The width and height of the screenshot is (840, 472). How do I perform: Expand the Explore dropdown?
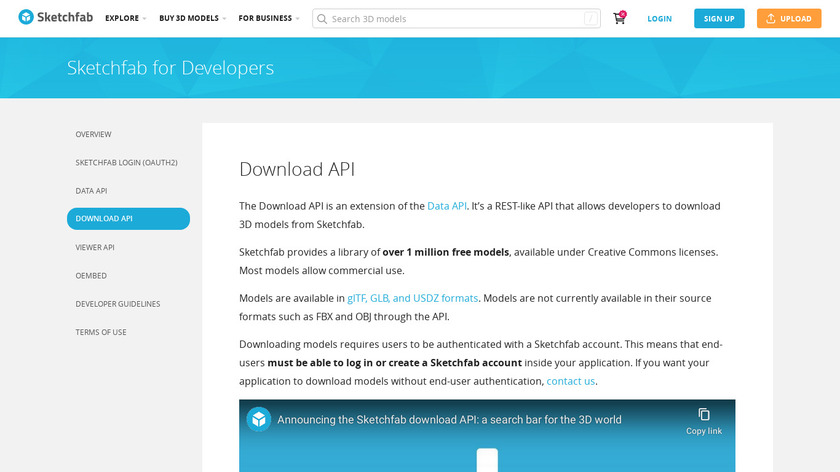125,18
